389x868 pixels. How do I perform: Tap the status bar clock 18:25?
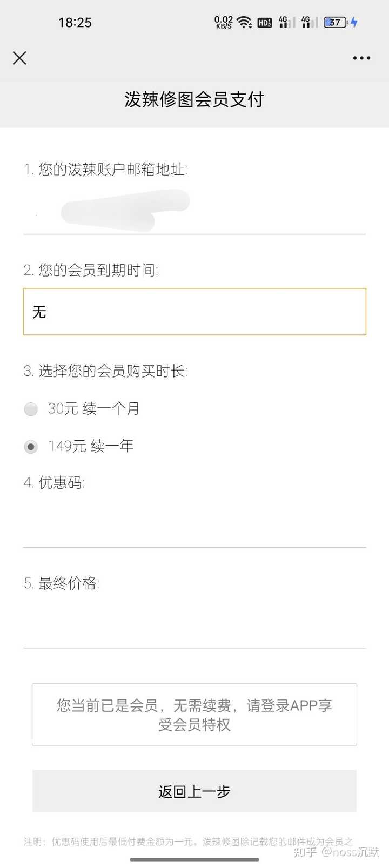(x=75, y=23)
